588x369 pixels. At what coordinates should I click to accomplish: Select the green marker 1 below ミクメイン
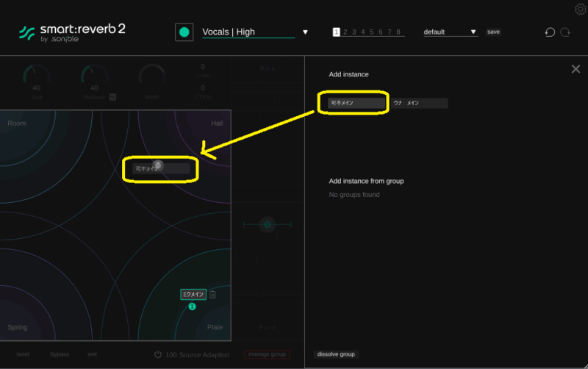[192, 307]
